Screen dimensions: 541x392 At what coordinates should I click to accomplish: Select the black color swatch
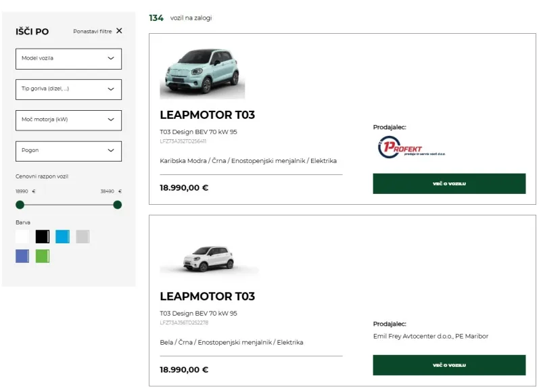click(43, 237)
